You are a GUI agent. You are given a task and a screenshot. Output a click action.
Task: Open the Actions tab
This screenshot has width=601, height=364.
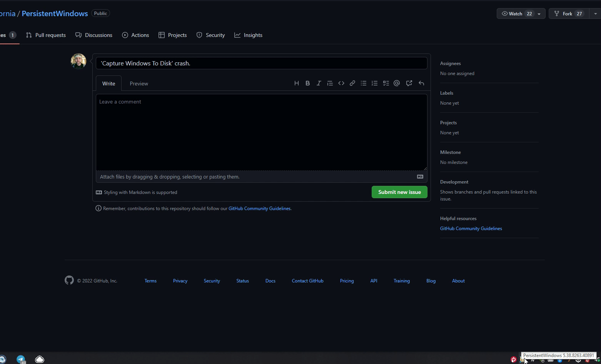(135, 35)
